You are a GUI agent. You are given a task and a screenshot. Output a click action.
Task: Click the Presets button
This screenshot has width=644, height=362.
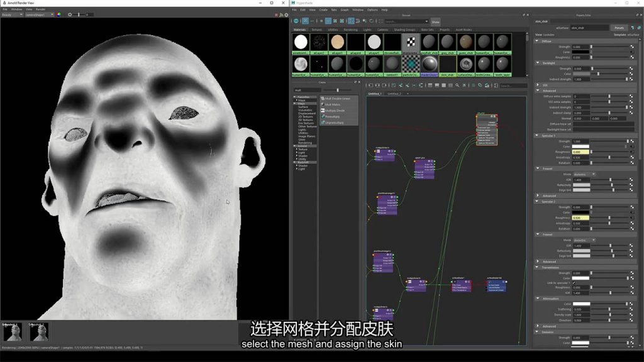(x=619, y=28)
